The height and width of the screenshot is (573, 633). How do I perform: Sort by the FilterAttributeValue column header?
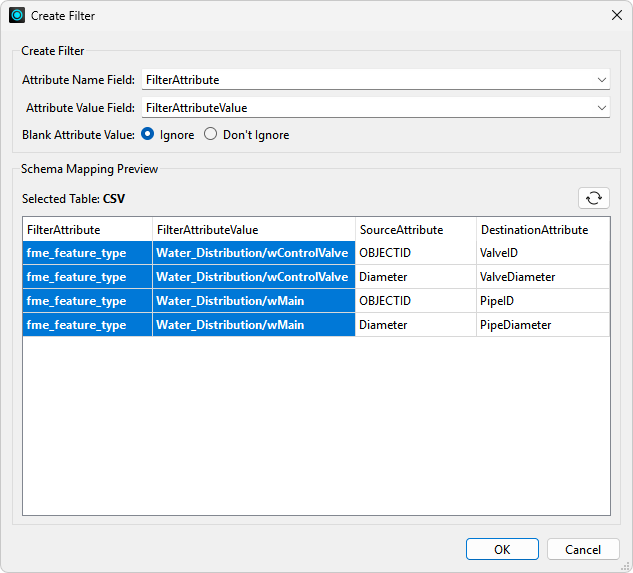[253, 229]
